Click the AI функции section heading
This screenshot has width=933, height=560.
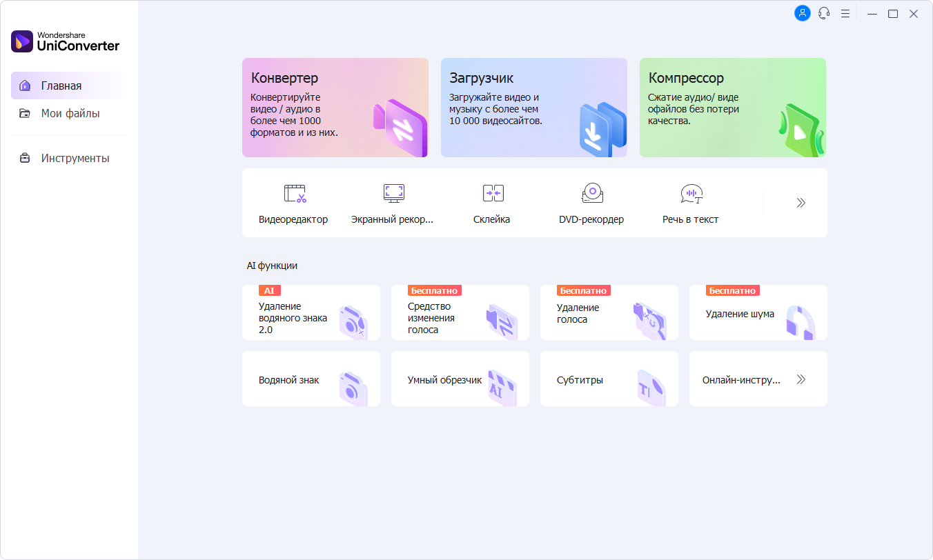tap(272, 266)
